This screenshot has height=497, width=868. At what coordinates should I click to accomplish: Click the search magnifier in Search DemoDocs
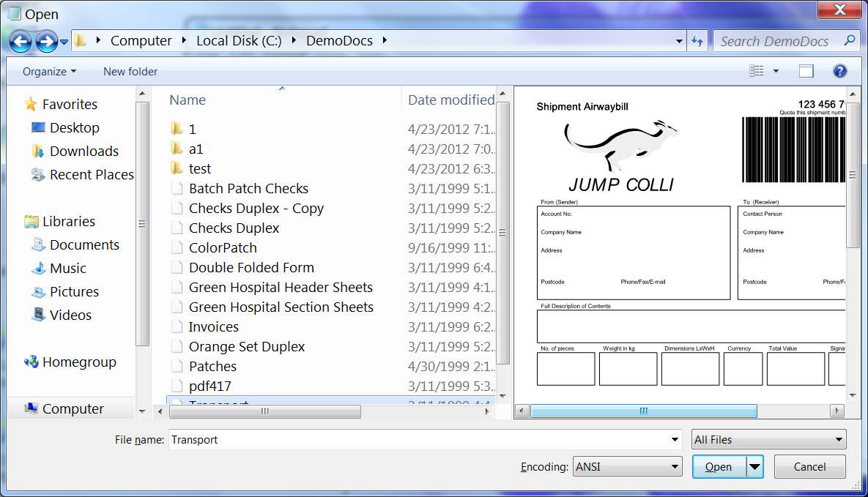(849, 40)
